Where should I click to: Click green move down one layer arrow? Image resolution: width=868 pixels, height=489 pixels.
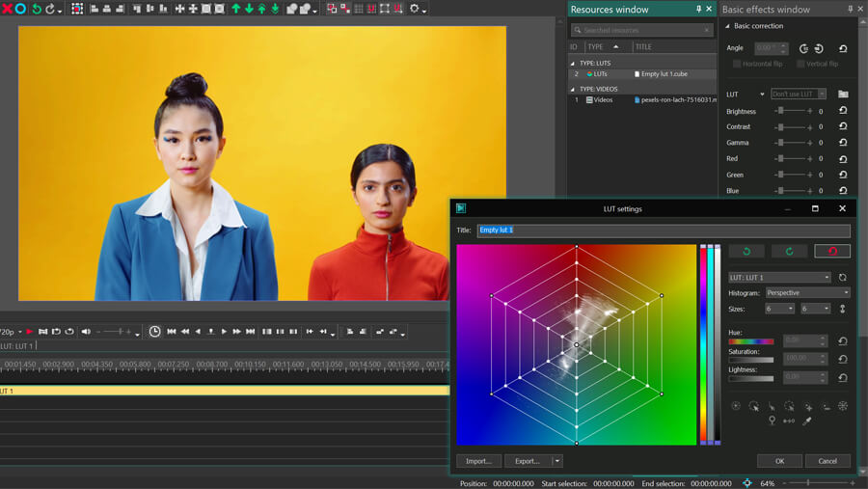[249, 9]
